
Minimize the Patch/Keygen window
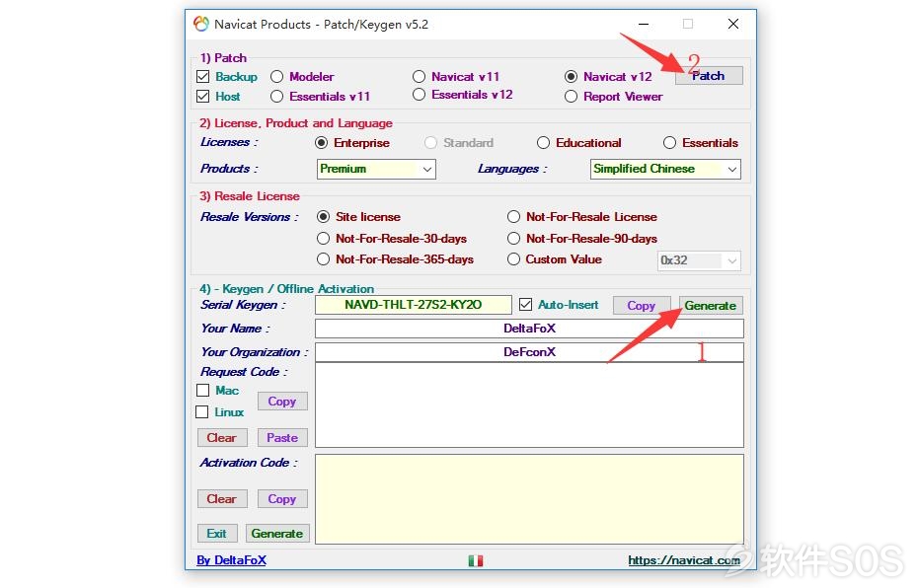click(644, 24)
